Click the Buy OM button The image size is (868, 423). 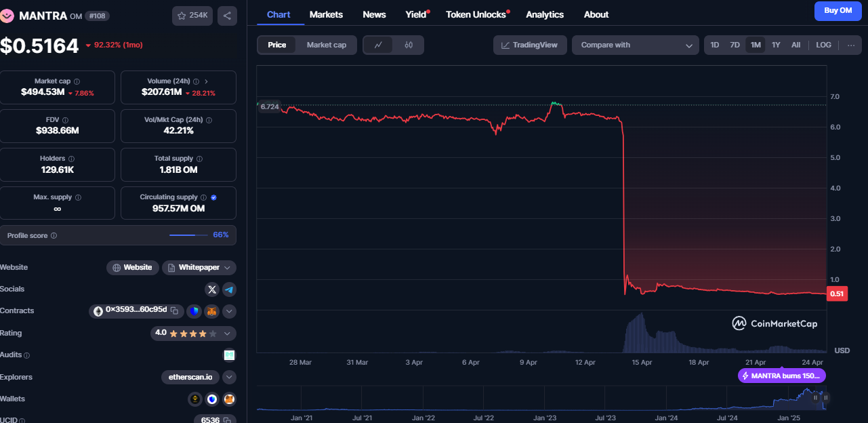coord(838,11)
